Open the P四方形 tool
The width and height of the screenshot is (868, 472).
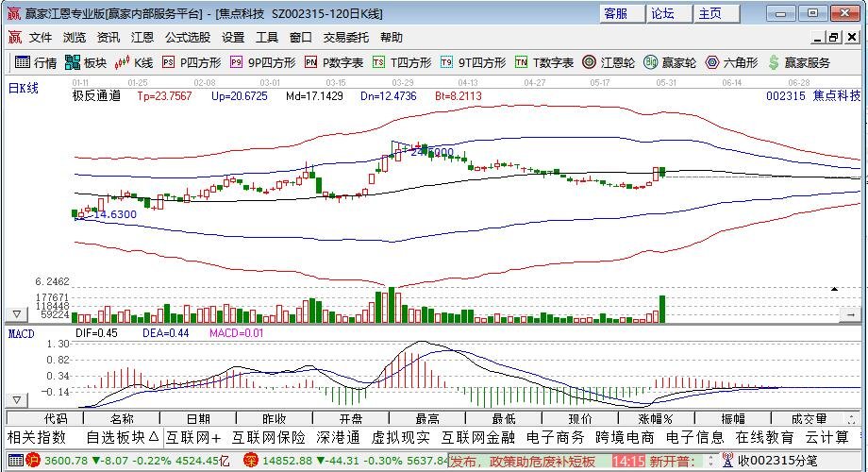pyautogui.click(x=191, y=62)
